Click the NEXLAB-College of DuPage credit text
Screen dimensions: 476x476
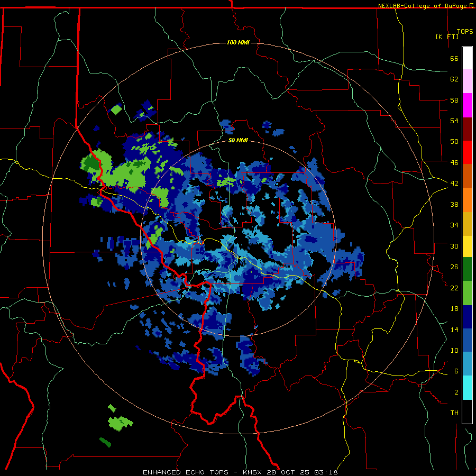[423, 6]
